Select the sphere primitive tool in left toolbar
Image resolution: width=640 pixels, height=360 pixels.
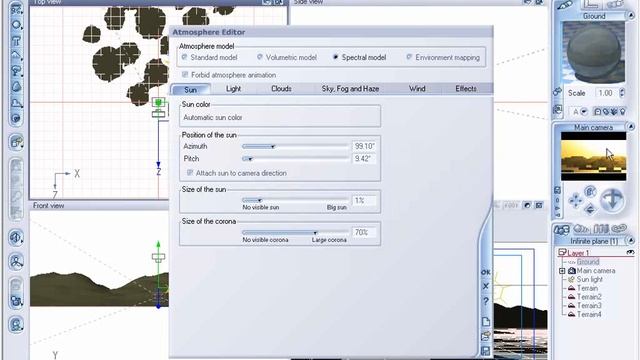(16, 24)
